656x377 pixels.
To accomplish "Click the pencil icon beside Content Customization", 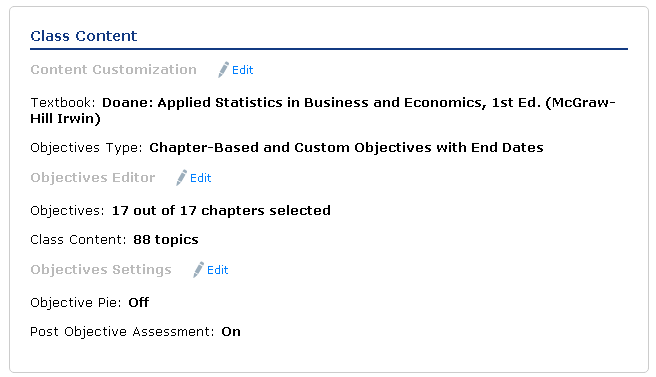I will (x=223, y=69).
